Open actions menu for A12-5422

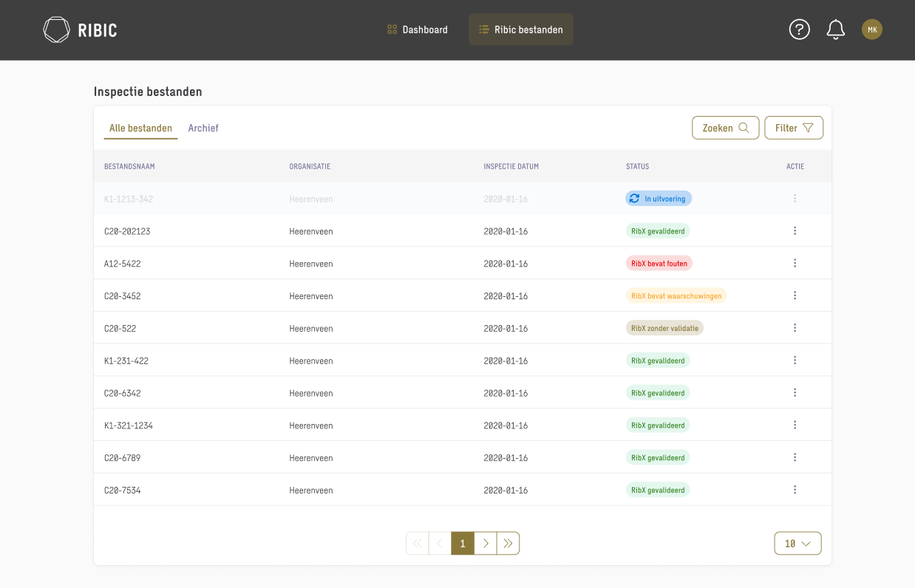795,263
